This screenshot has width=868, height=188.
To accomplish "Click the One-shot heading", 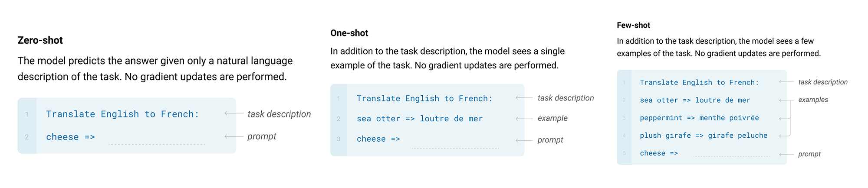I will coord(349,33).
